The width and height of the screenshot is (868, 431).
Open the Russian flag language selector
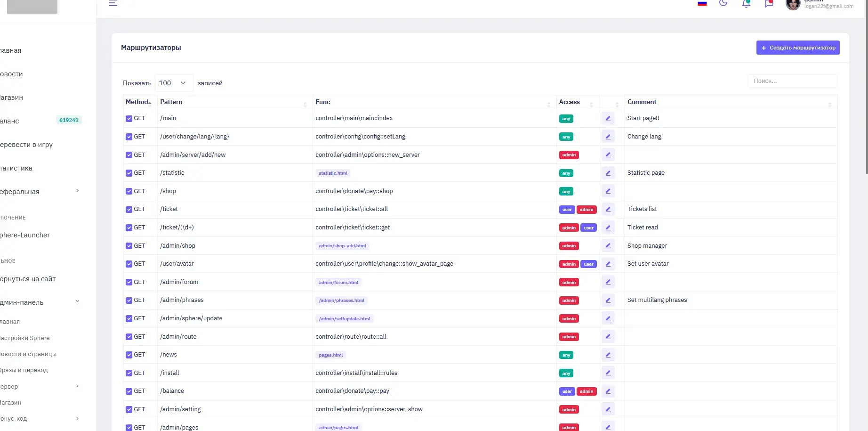click(x=702, y=3)
